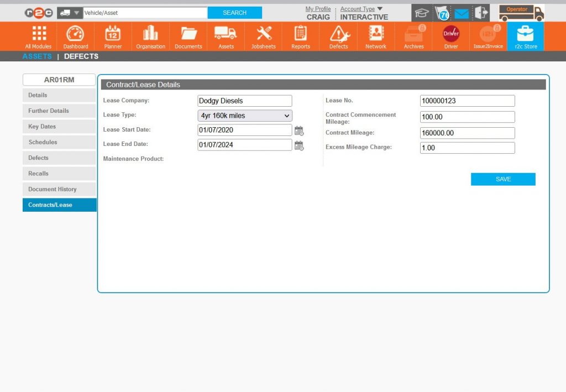
Task: Check messages via the envelope icon
Action: click(461, 12)
